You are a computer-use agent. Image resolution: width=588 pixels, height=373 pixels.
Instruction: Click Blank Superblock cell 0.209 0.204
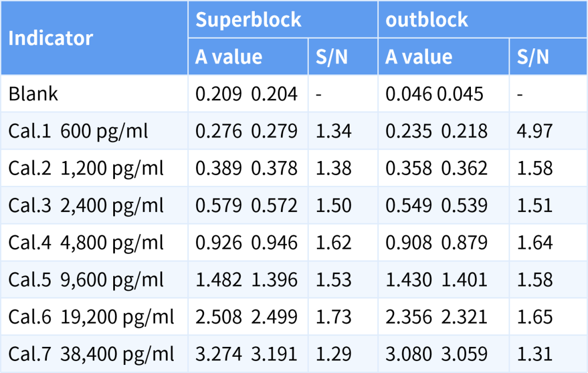[x=246, y=94]
